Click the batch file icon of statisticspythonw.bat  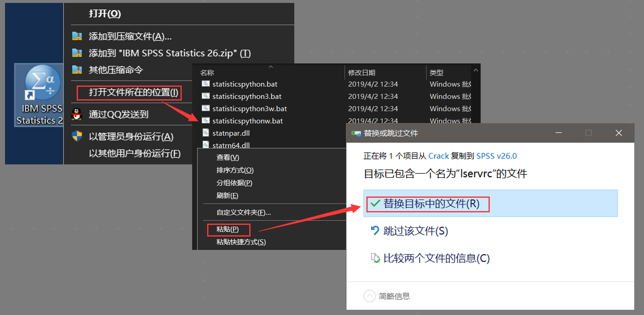tap(205, 121)
